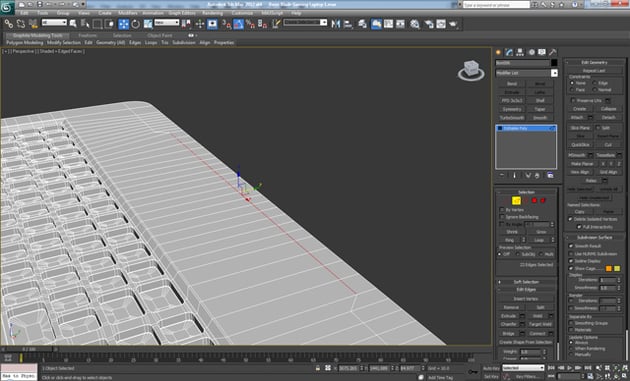Enable the By Vertex checkbox
The width and height of the screenshot is (630, 381).
point(502,210)
